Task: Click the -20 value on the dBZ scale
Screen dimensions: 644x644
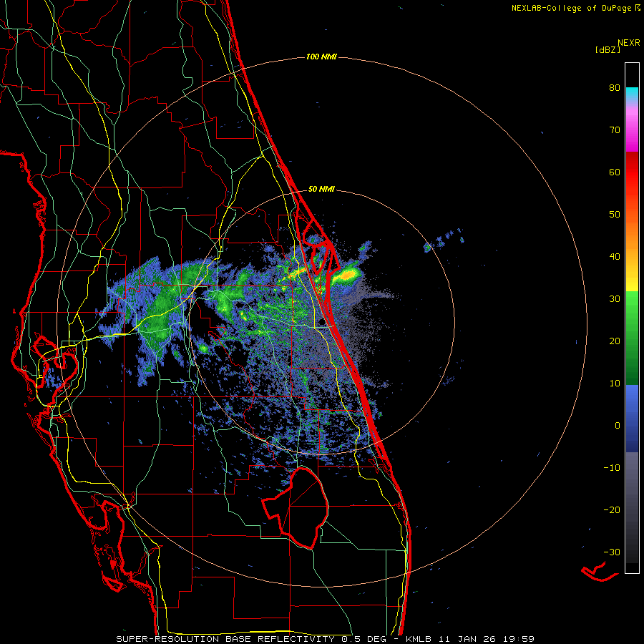Action: tap(612, 510)
